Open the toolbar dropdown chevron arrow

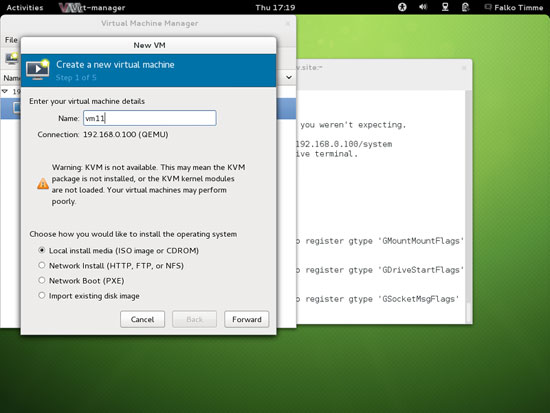point(289,77)
